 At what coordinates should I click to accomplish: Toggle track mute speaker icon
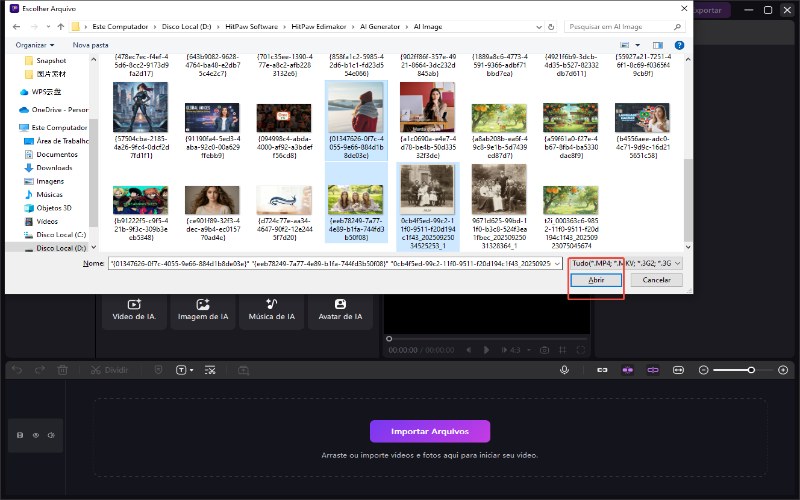point(49,435)
